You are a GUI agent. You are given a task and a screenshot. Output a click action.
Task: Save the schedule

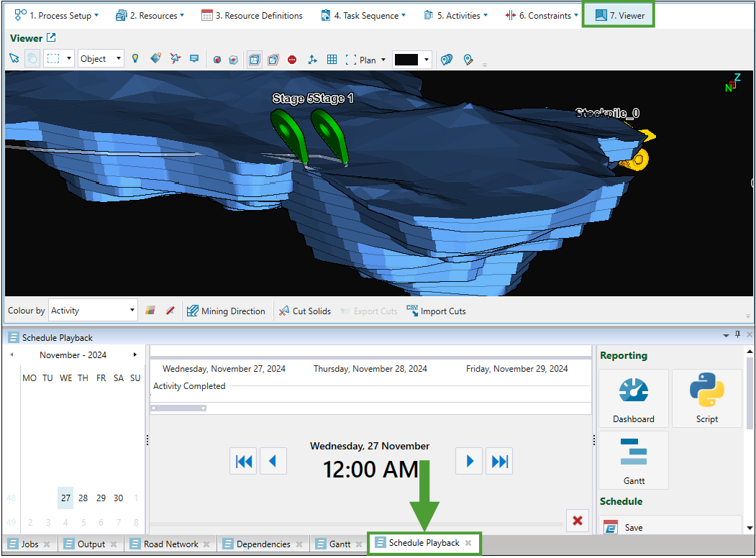[x=670, y=526]
